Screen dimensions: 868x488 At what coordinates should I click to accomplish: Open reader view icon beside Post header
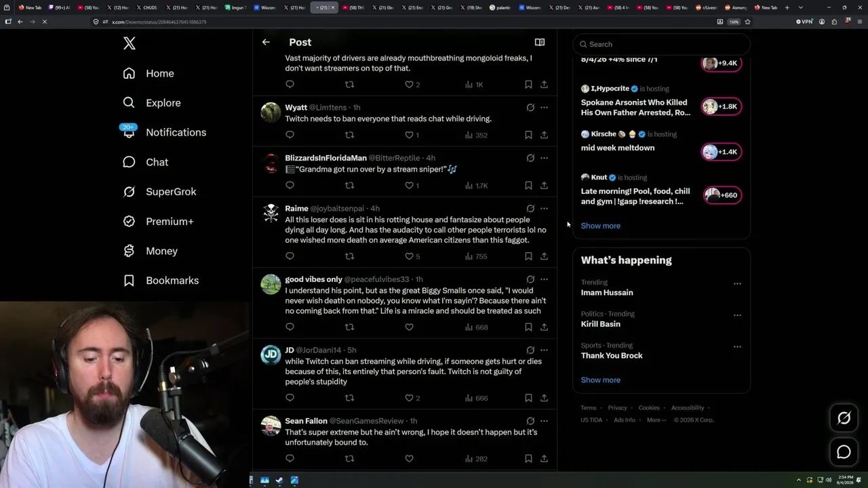(540, 42)
